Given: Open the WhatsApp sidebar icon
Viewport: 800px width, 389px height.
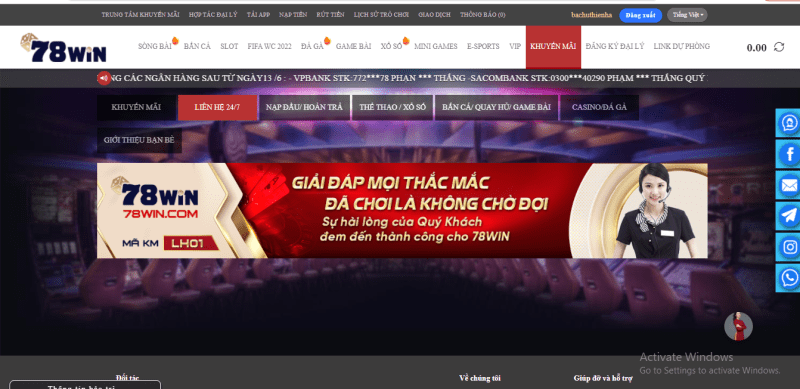Looking at the screenshot, I should tap(789, 278).
